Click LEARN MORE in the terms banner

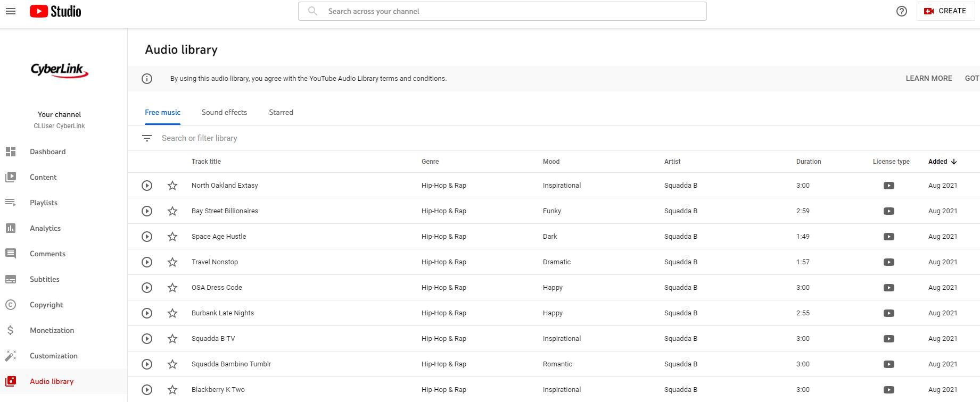tap(929, 78)
